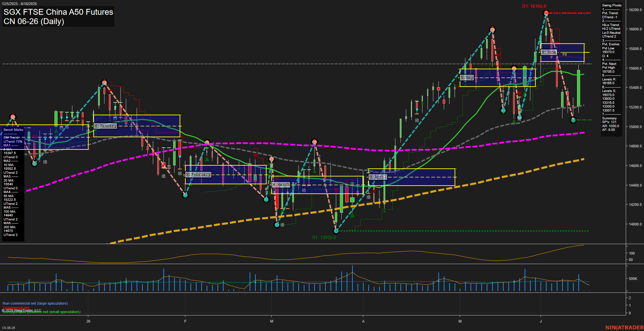
Task: Click the Levels R: label
Action: click(609, 79)
